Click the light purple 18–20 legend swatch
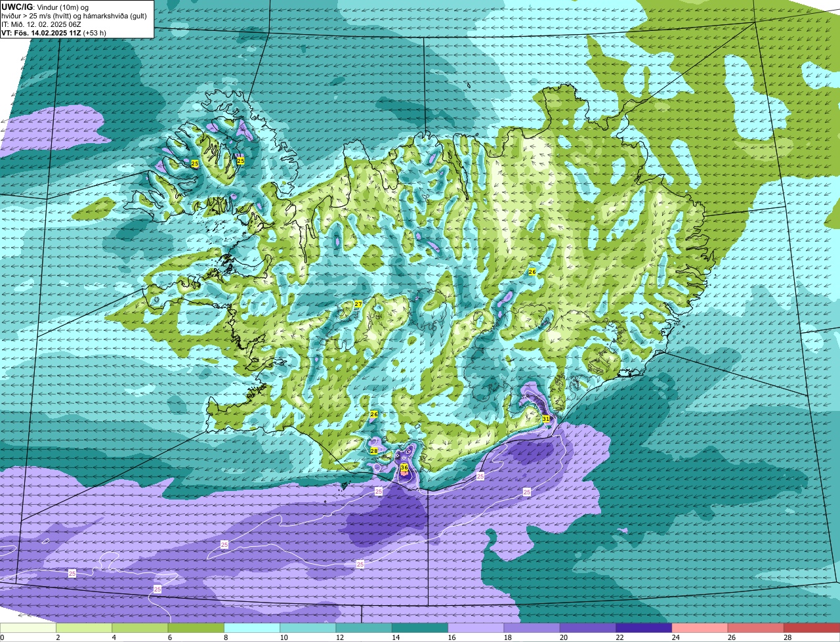840x642 pixels. point(532,628)
